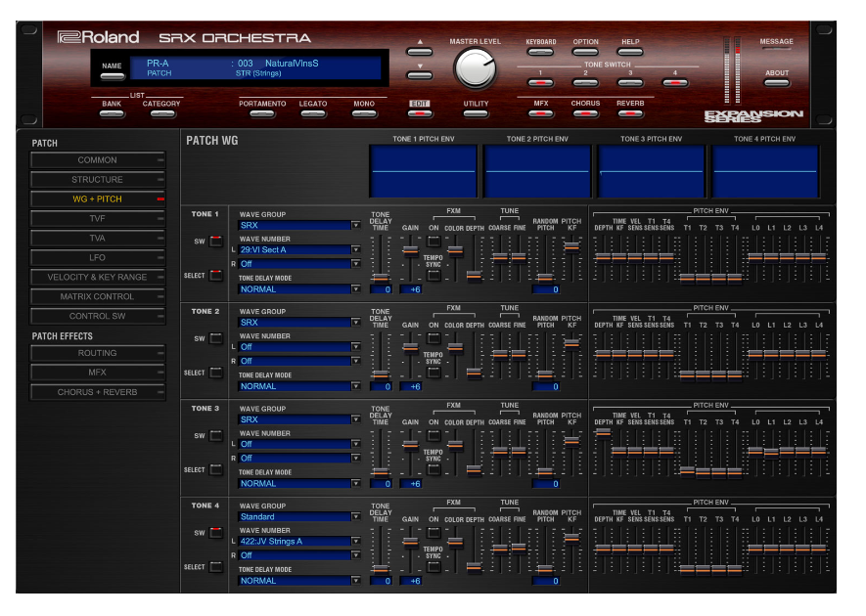Toggle the MFX effect switch

tap(541, 113)
